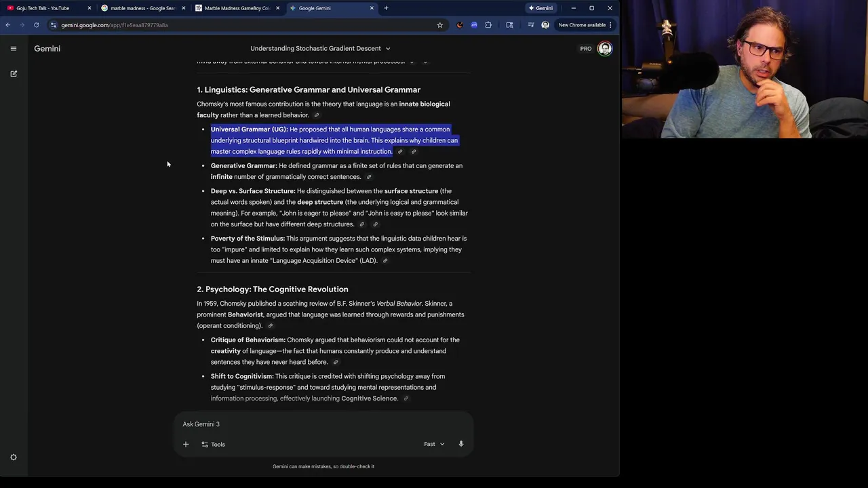Click the microphone icon in the prompt box
Image resolution: width=868 pixels, height=488 pixels.
coord(461,444)
